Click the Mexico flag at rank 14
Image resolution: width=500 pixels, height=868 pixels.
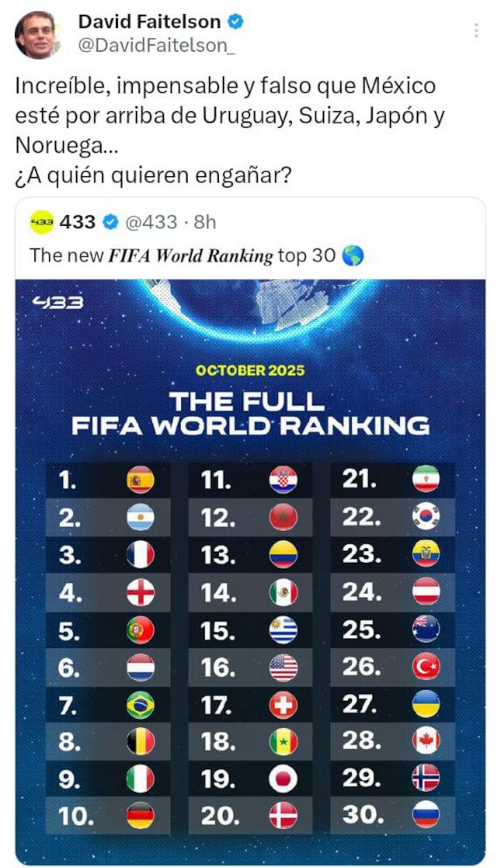[x=283, y=592]
